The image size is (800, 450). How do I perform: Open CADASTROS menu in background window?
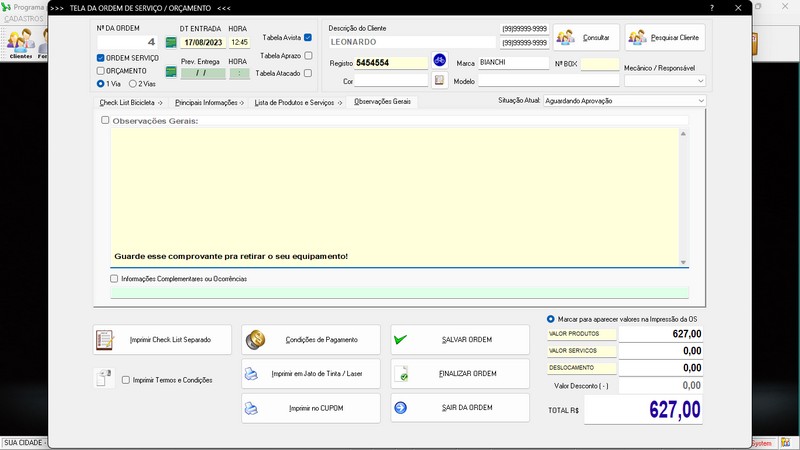point(23,19)
